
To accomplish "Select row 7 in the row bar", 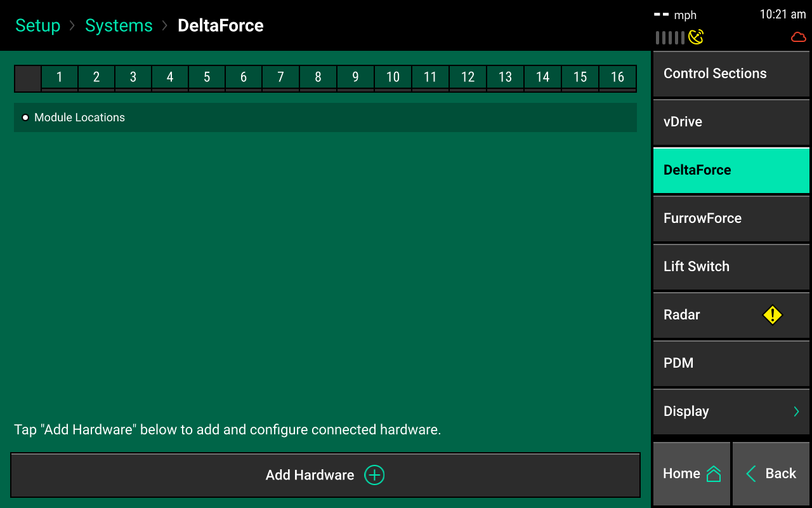I will (281, 77).
